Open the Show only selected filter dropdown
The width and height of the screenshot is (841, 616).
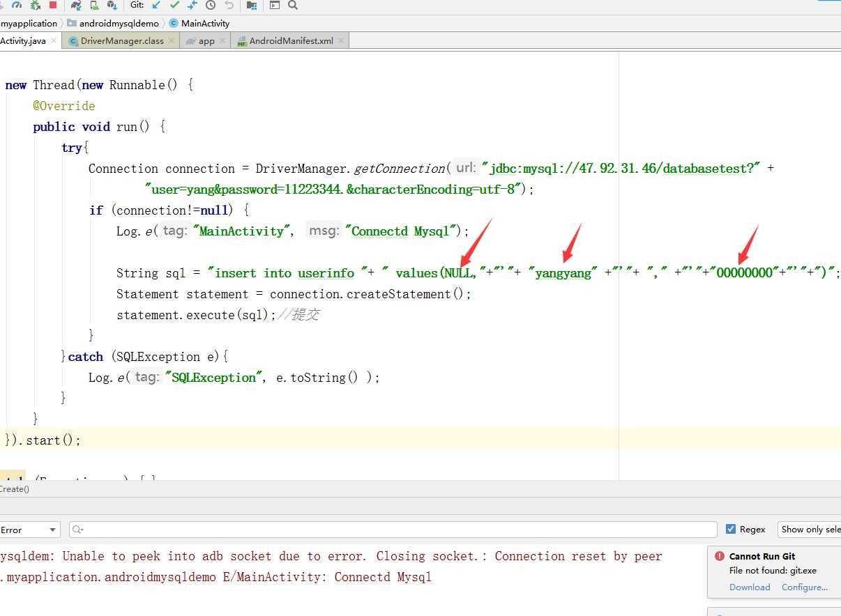pos(809,530)
